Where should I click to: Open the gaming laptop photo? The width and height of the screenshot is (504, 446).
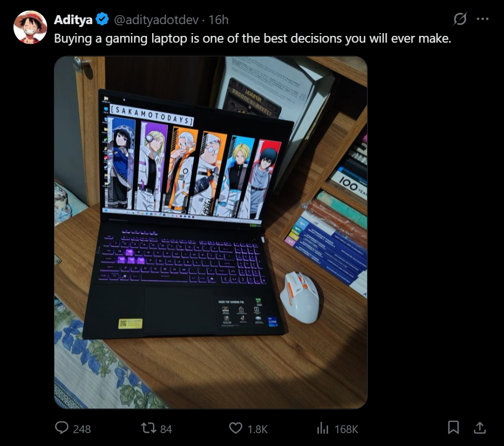pos(210,232)
